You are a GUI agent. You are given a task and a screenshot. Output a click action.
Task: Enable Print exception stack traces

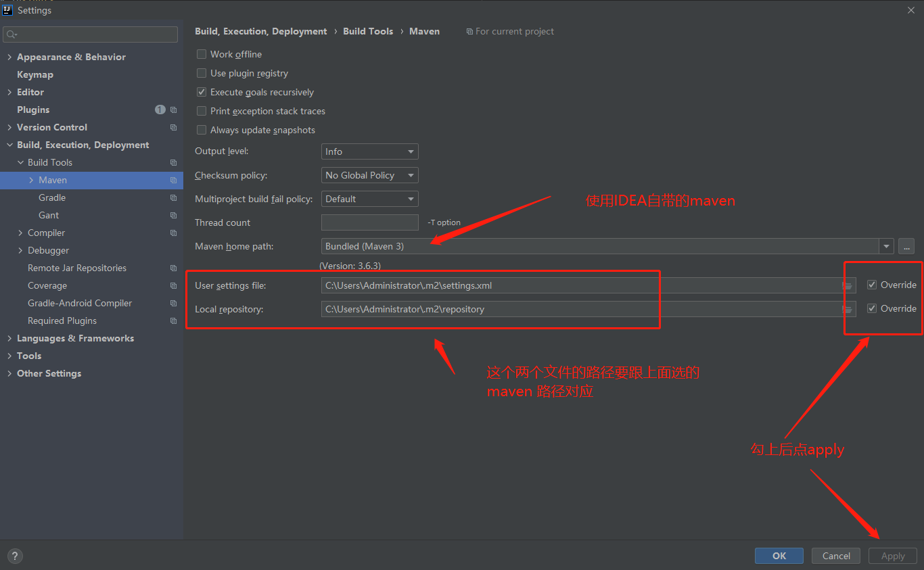(202, 111)
